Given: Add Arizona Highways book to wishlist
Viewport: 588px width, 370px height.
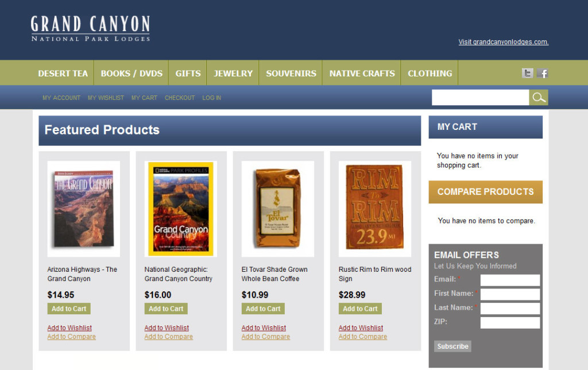Looking at the screenshot, I should 69,327.
